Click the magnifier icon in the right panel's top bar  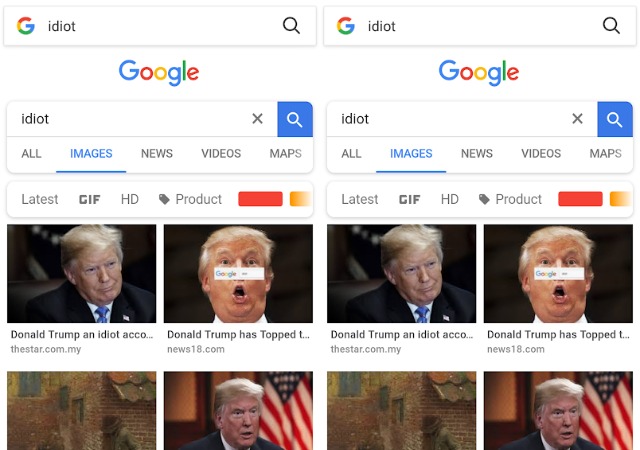611,26
